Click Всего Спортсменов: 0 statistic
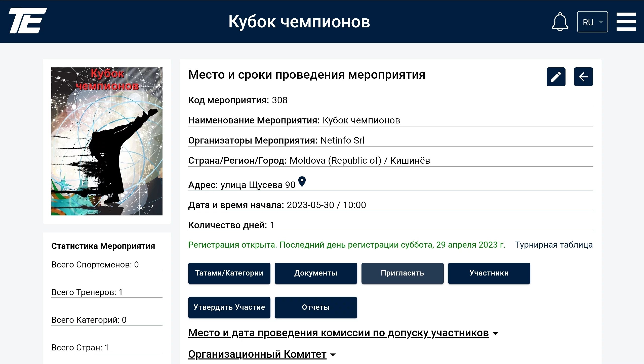The image size is (644, 364). pos(107,265)
